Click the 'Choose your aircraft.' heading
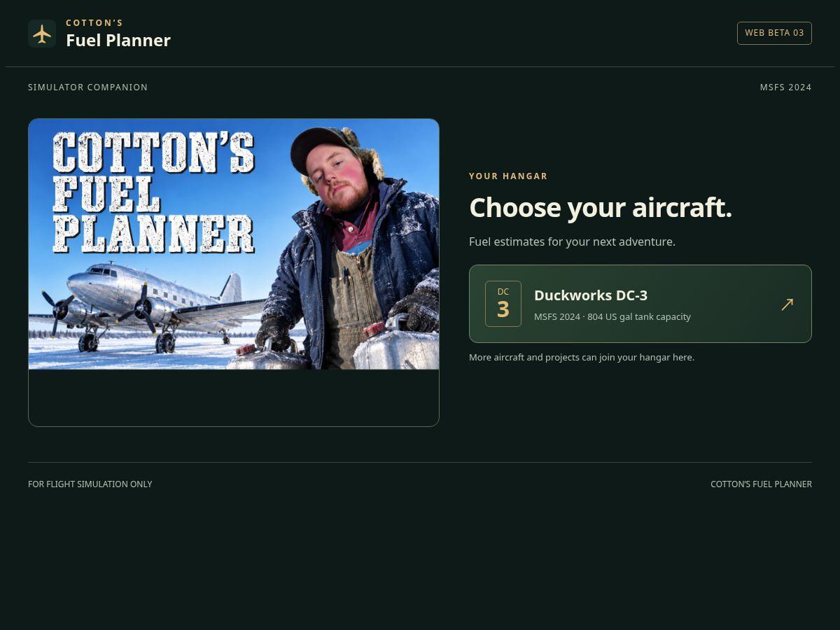The image size is (840, 630). pos(601,208)
